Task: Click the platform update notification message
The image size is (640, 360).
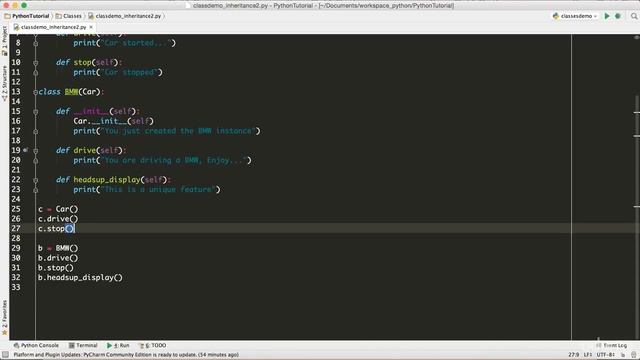Action: click(x=126, y=355)
